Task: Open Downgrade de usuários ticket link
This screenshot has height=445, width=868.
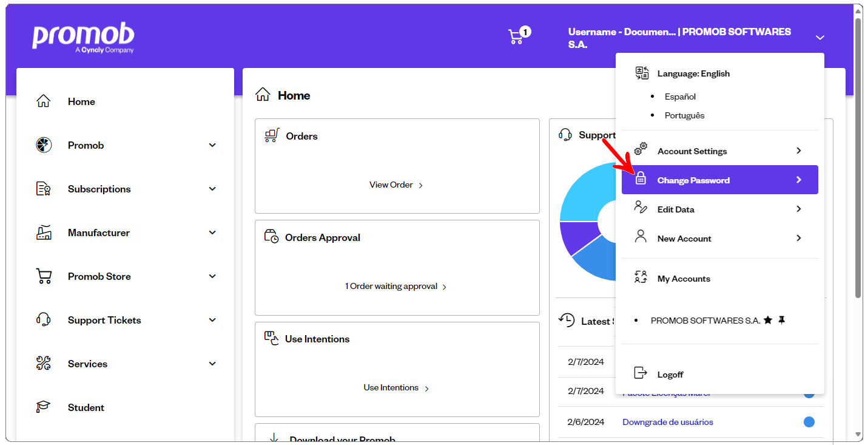Action: coord(668,422)
